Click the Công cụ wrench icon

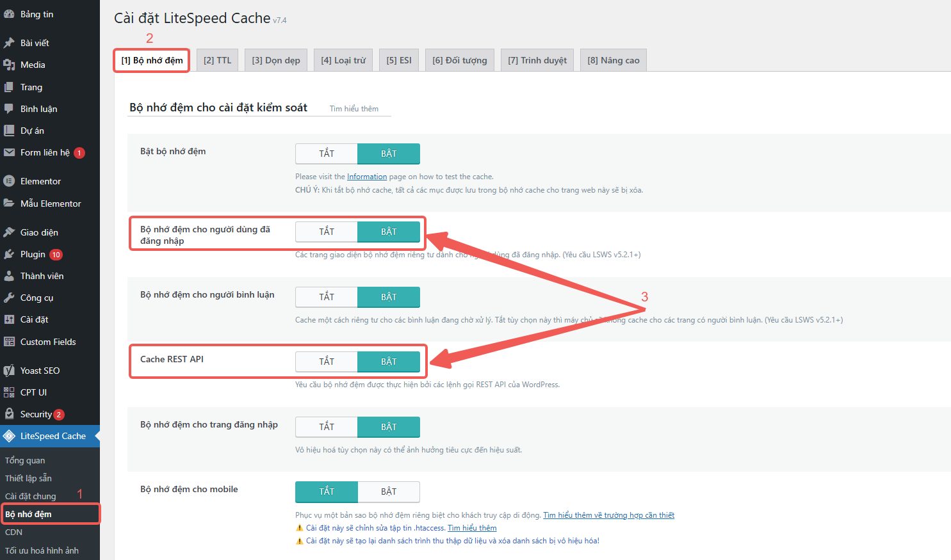(x=9, y=298)
